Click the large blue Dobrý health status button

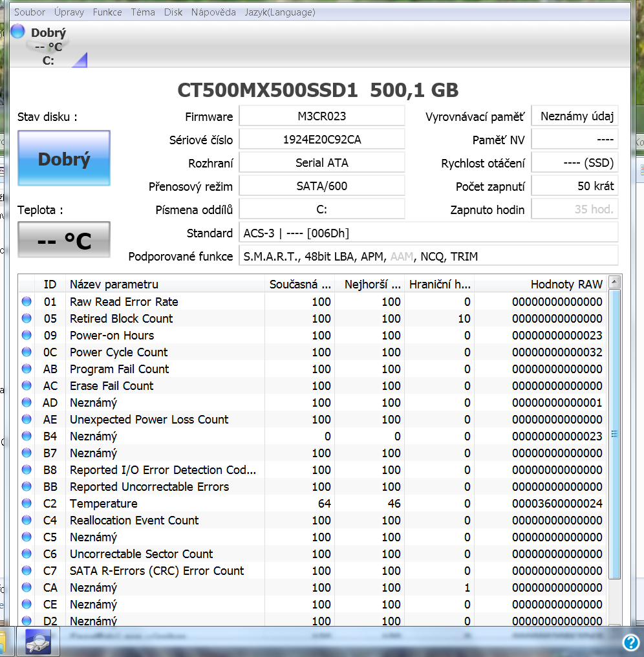tap(64, 158)
